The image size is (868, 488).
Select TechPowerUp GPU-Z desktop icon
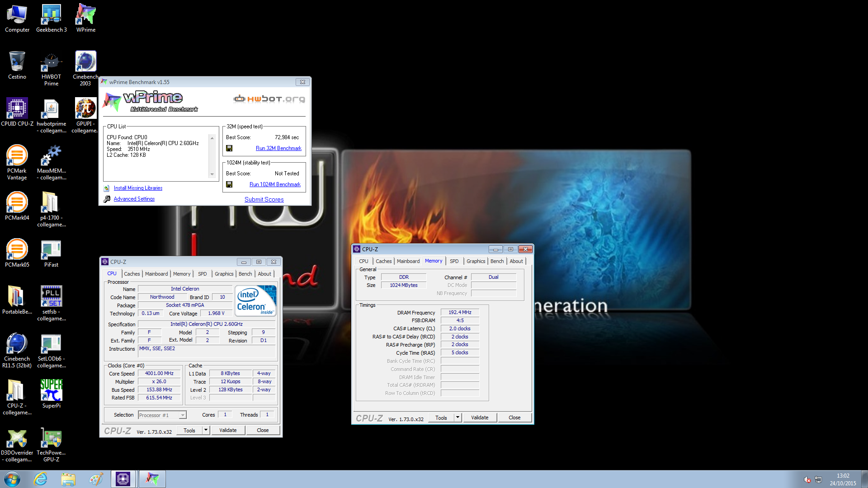pos(51,445)
